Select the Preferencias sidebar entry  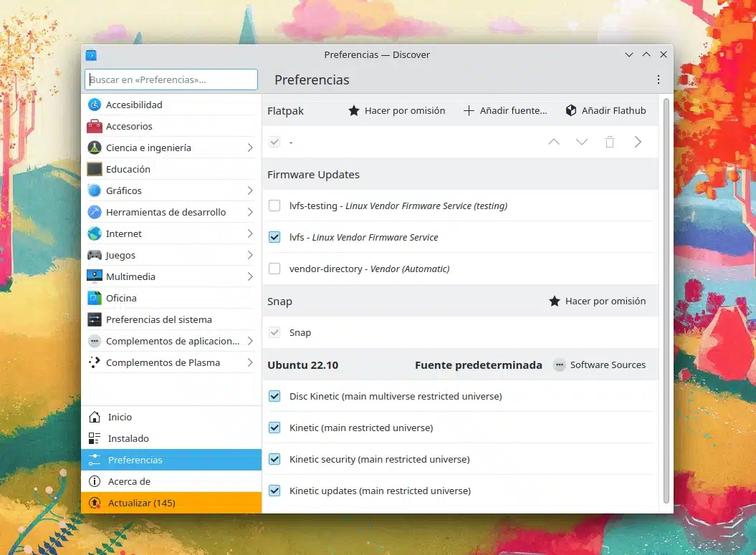click(171, 460)
